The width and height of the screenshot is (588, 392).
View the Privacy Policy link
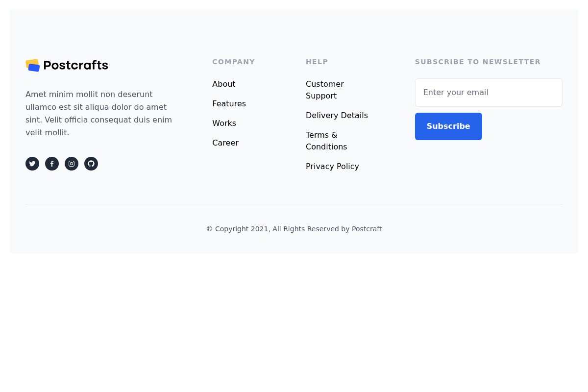pyautogui.click(x=332, y=166)
